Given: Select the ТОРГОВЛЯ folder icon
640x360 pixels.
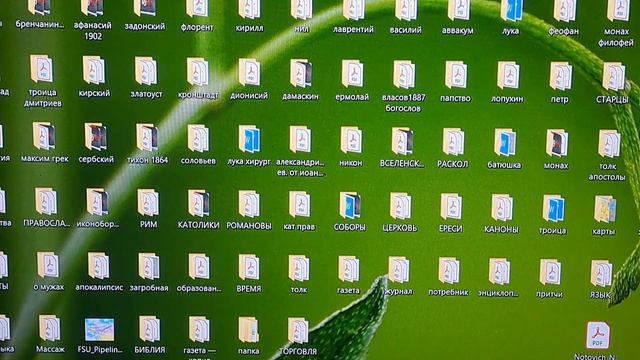Looking at the screenshot, I should (x=298, y=331).
